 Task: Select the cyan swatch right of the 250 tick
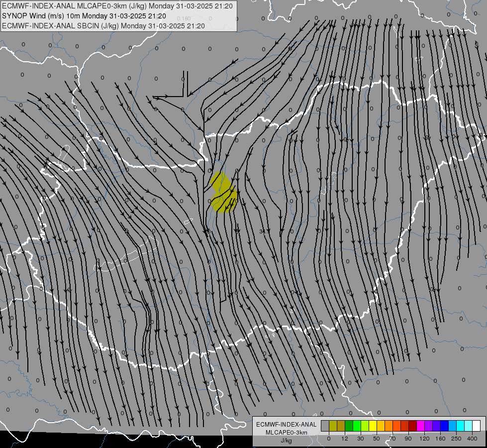(x=461, y=426)
